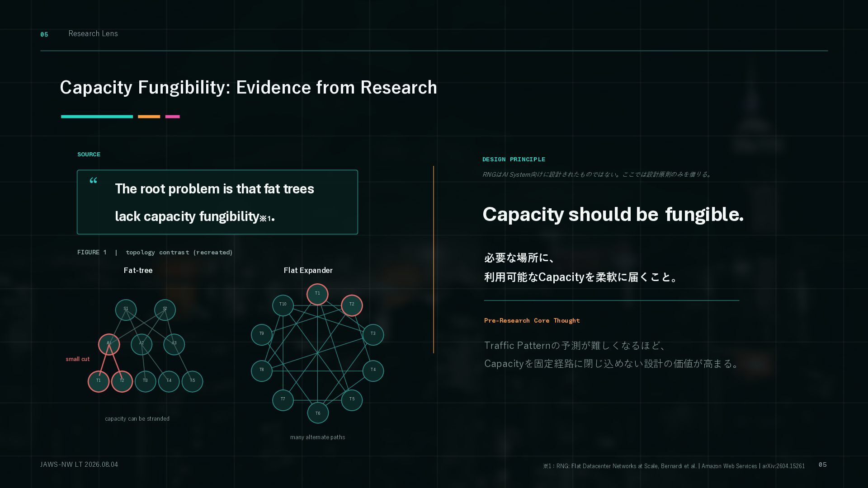The height and width of the screenshot is (488, 868).
Task: Click the 'Fat-tree' diagram heading
Action: coord(138,270)
